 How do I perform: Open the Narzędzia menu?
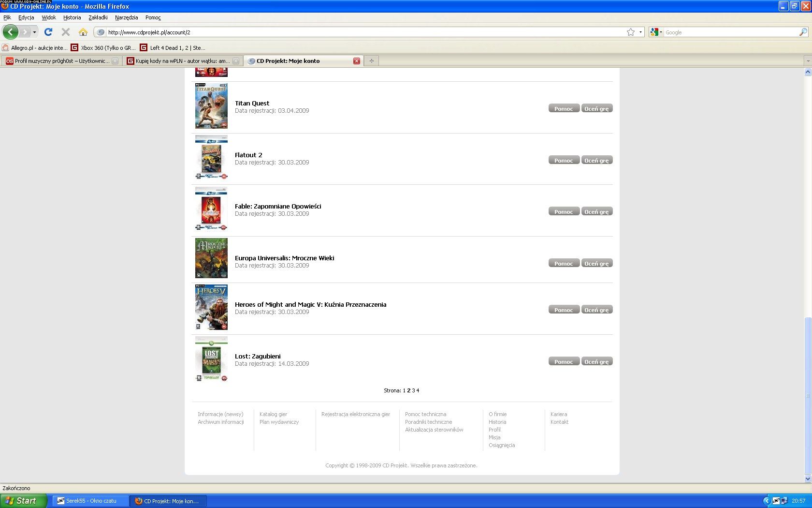tap(127, 17)
